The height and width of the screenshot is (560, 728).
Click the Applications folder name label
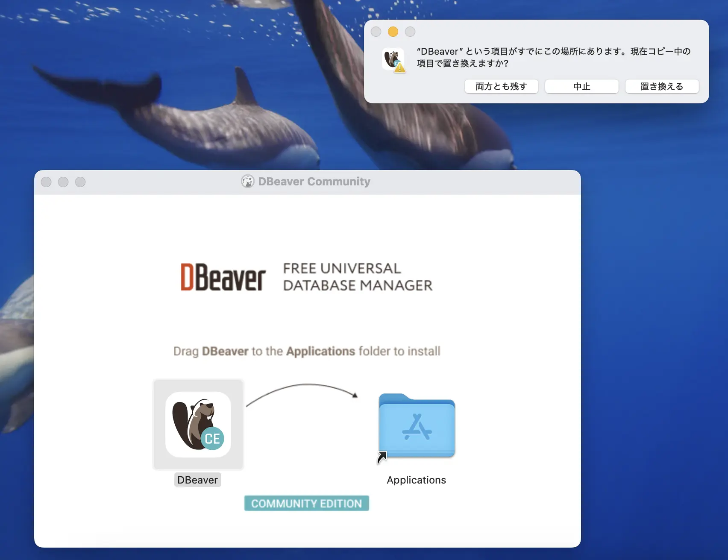tap(416, 480)
